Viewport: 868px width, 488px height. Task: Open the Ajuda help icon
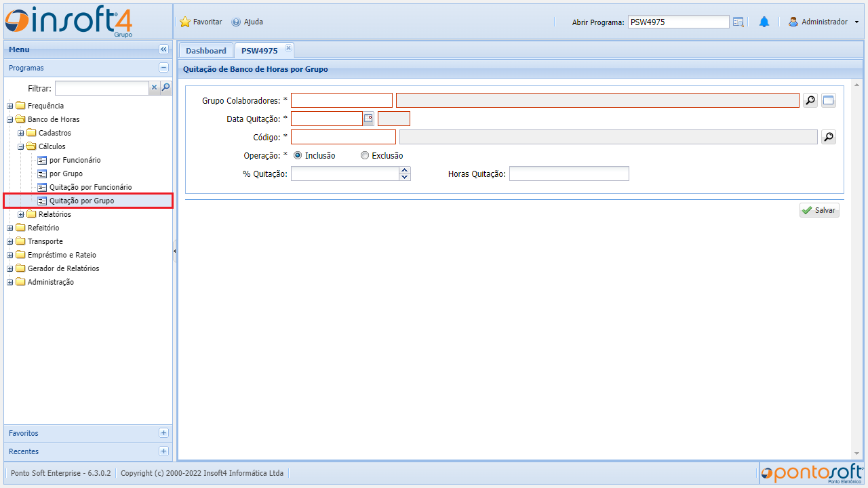tap(236, 22)
